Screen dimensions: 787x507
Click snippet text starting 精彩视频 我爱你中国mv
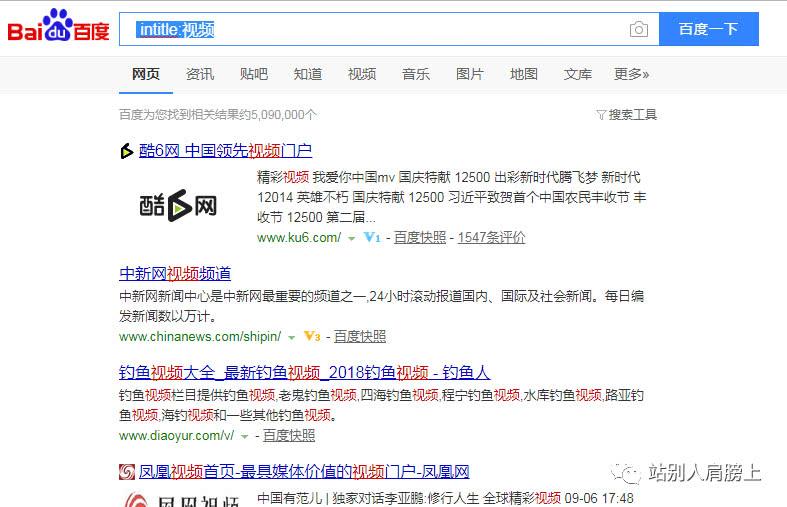[x=452, y=197]
